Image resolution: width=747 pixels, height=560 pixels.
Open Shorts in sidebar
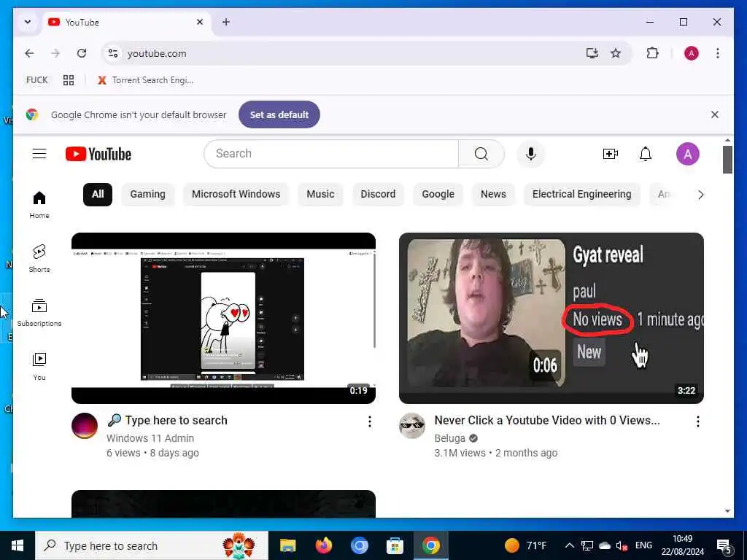pos(39,259)
